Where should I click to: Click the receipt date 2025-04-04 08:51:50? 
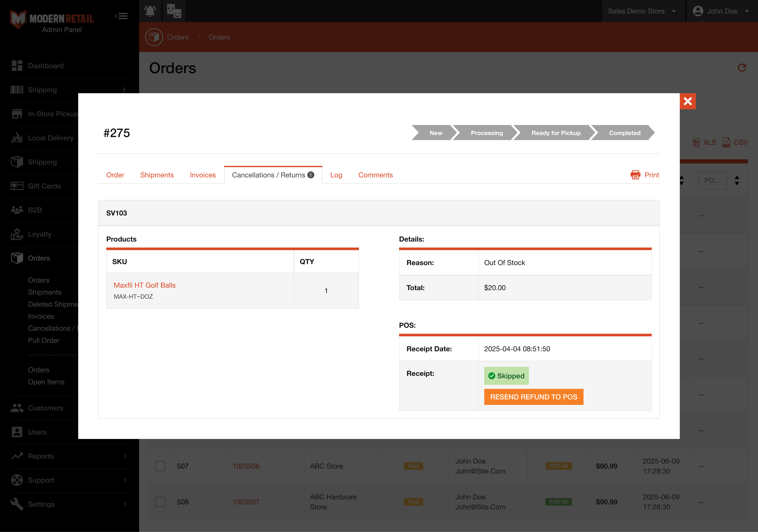517,349
